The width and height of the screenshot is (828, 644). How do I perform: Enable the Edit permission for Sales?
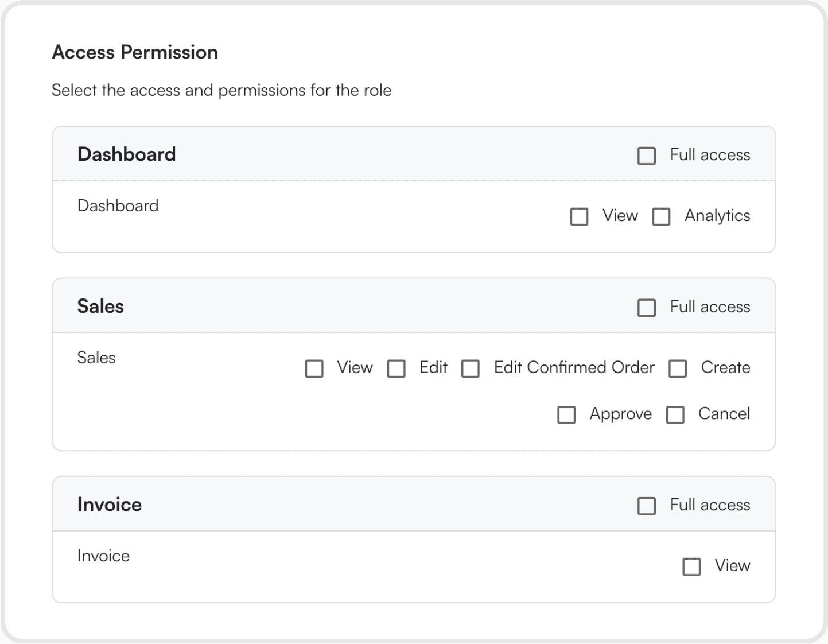(397, 368)
